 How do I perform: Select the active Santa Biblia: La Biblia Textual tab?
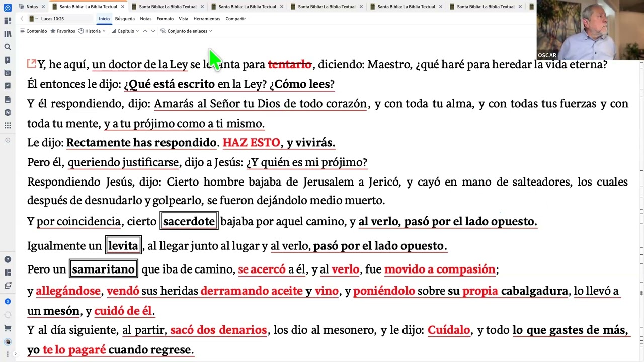click(89, 7)
